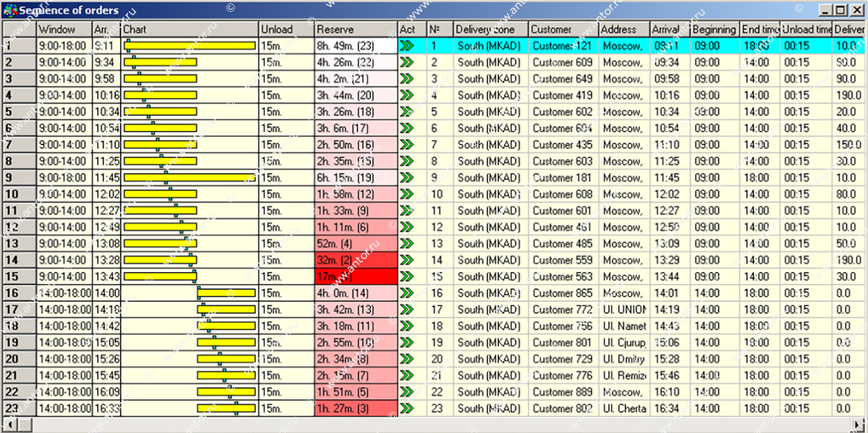This screenshot has width=868, height=433.
Task: Select row header number 14
Action: (19, 260)
